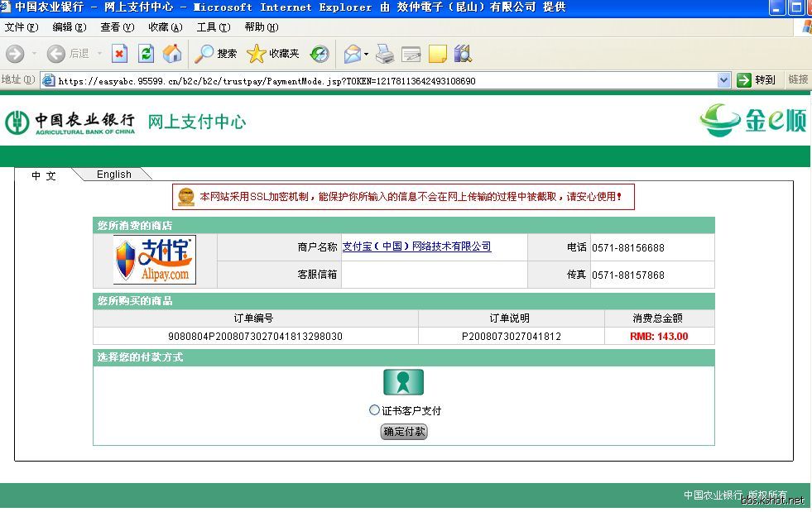Click the 中国农业银行 版权所有 footer text
The height and width of the screenshot is (512, 812).
pos(735,495)
